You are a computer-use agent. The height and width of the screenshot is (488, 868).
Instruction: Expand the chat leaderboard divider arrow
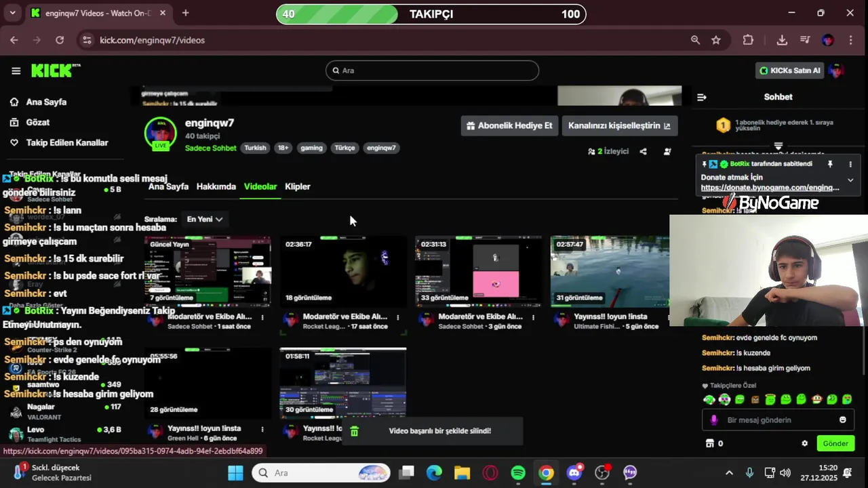click(778, 146)
